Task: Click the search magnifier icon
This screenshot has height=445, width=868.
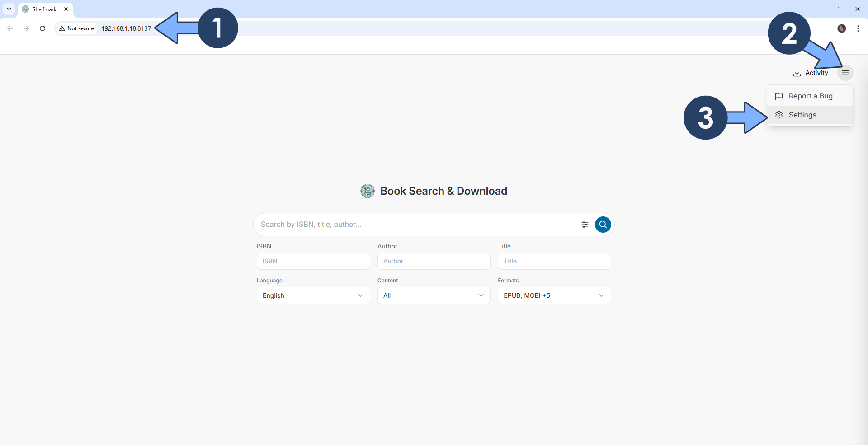Action: [x=603, y=225]
